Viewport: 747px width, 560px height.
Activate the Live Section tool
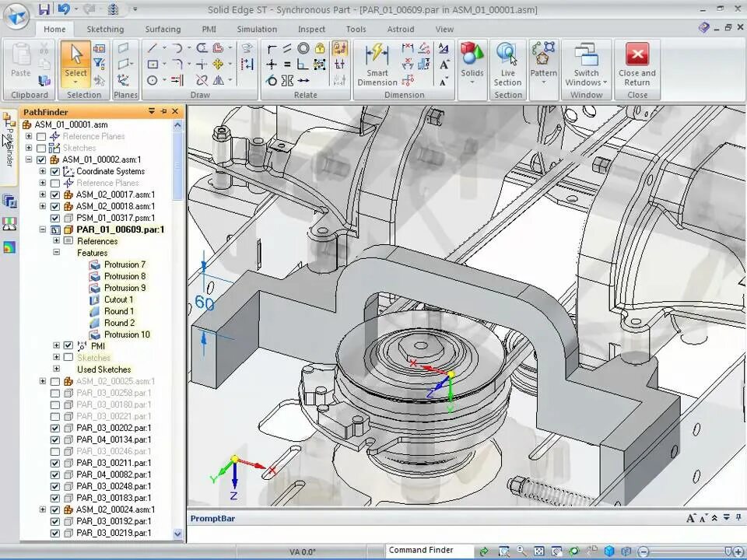pyautogui.click(x=507, y=65)
